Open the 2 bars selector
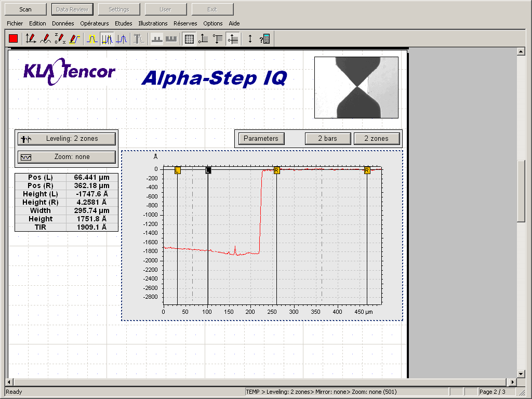Viewport: 532px width, 399px height. tap(328, 139)
